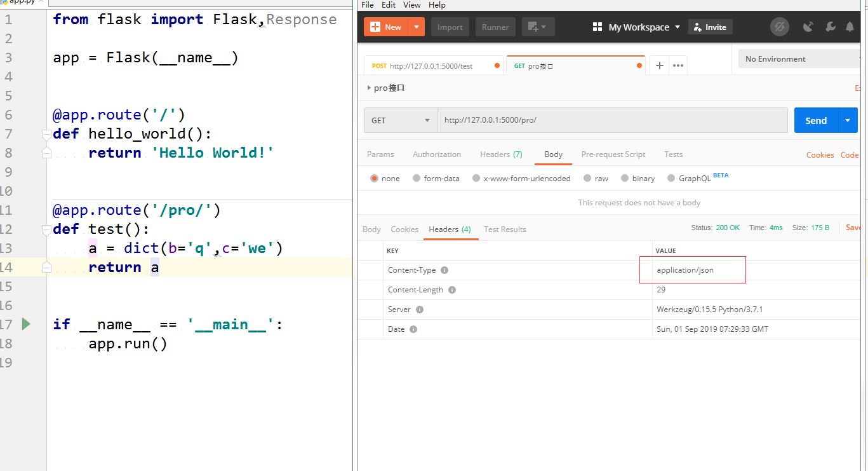Open the My Workspace switcher
The height and width of the screenshot is (471, 868).
coord(636,27)
